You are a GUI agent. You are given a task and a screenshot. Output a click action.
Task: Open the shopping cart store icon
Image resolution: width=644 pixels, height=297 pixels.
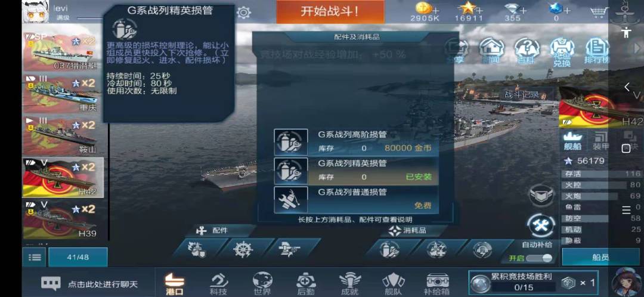pyautogui.click(x=599, y=13)
